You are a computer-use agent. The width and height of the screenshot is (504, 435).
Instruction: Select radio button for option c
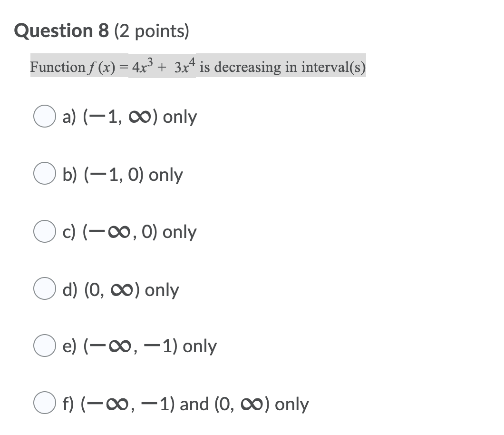click(45, 232)
